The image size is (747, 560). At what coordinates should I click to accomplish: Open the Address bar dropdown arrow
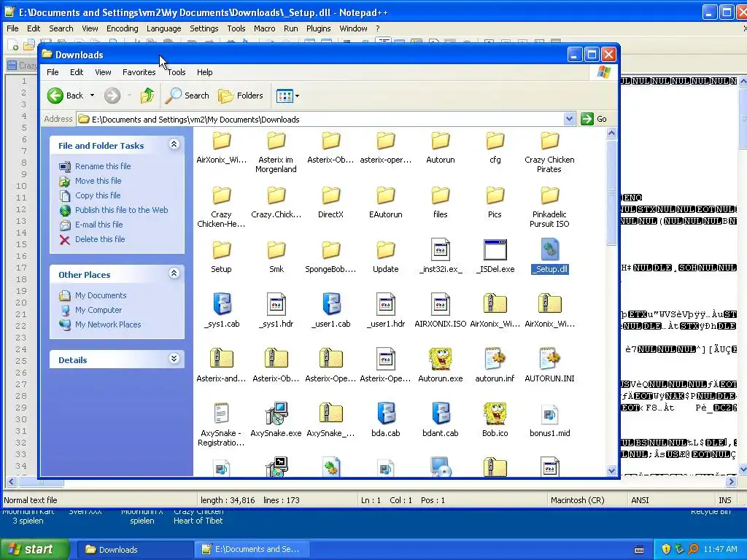coord(569,119)
